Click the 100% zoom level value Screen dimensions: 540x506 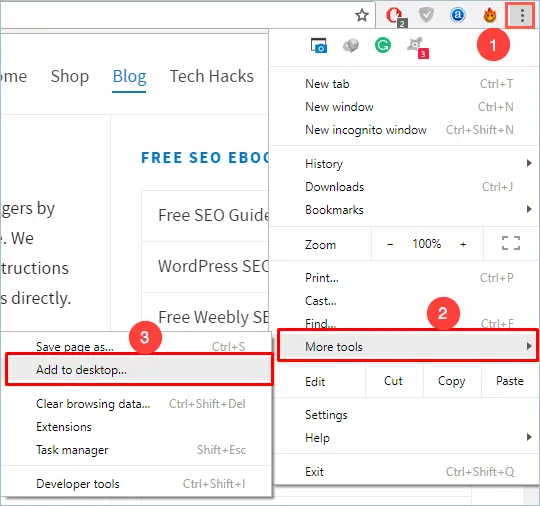(x=427, y=244)
